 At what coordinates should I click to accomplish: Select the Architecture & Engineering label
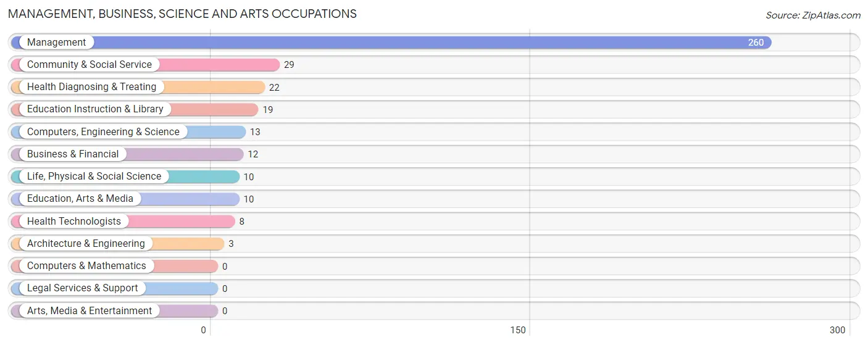pyautogui.click(x=86, y=243)
